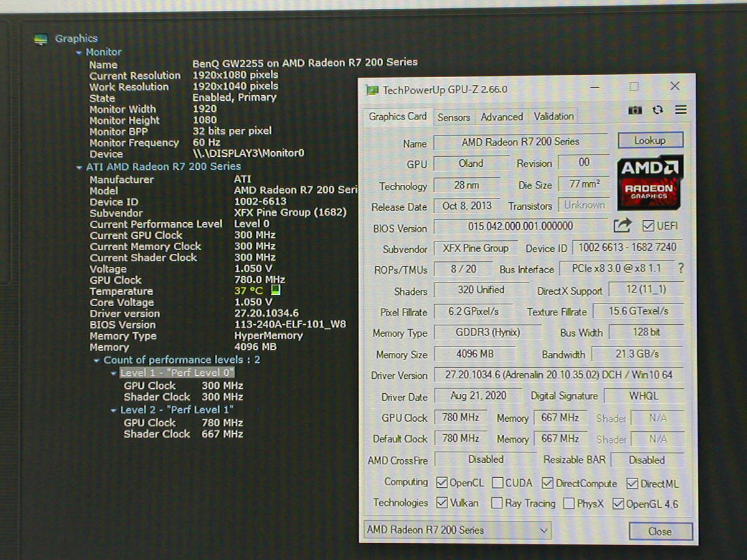Click the Bus Interface question mark
This screenshot has width=747, height=560.
[x=680, y=268]
